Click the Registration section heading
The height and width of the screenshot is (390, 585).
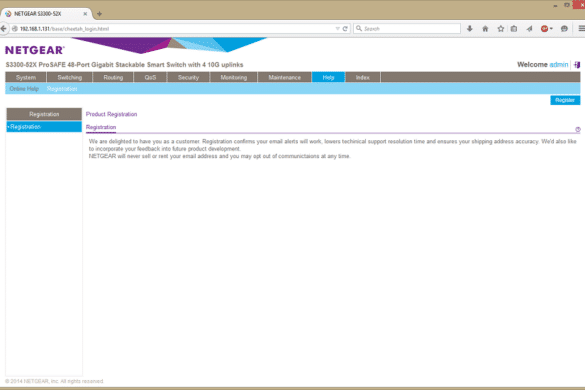point(101,127)
